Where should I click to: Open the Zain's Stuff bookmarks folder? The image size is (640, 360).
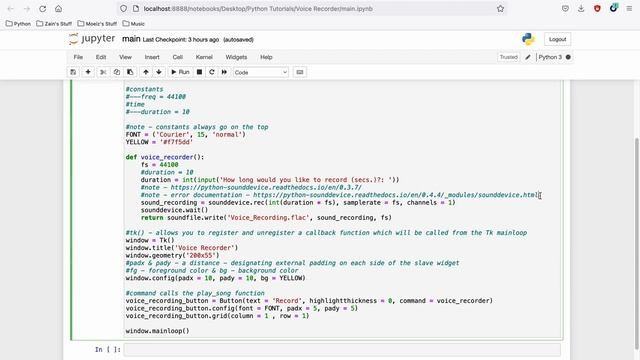tap(54, 24)
